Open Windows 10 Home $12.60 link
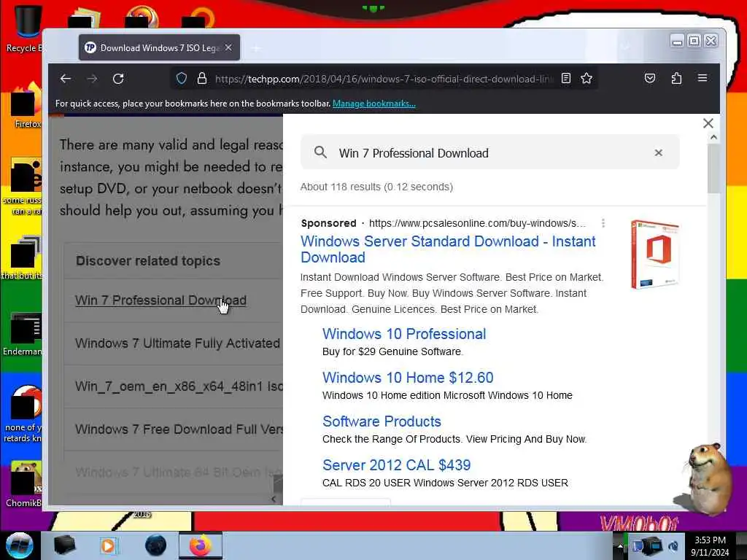The width and height of the screenshot is (747, 560). (408, 378)
